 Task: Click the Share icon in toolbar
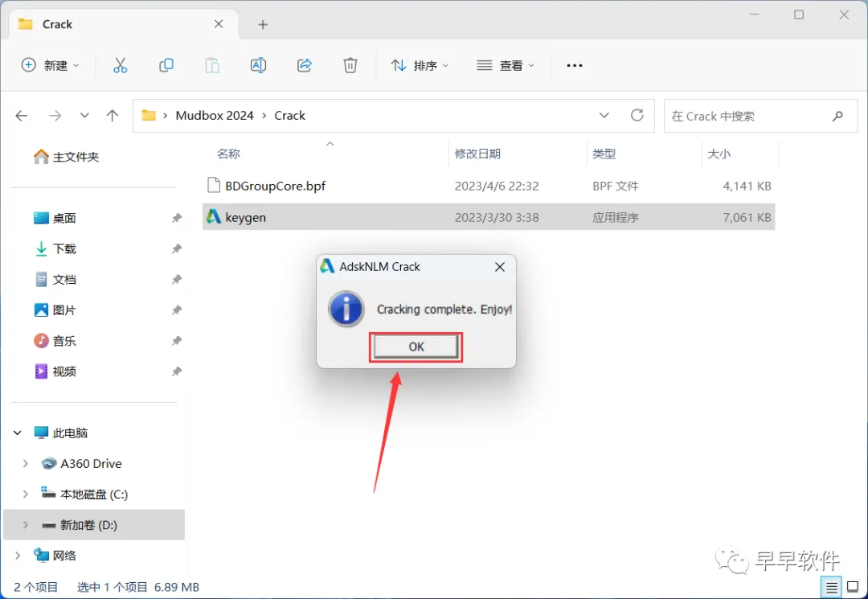[305, 65]
